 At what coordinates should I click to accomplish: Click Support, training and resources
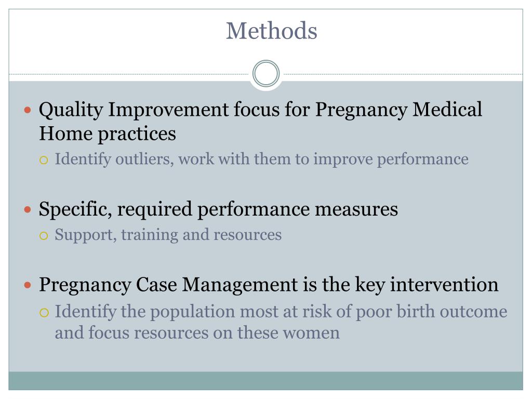click(168, 235)
